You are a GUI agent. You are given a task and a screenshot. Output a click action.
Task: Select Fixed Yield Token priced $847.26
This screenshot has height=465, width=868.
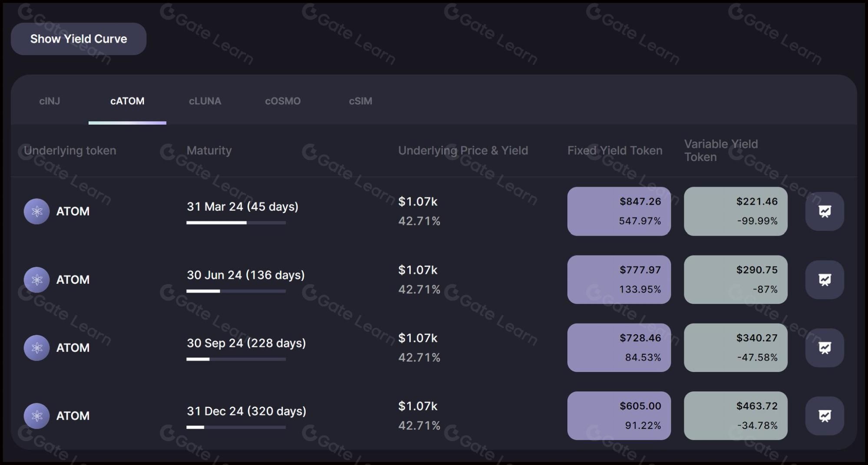(x=619, y=211)
